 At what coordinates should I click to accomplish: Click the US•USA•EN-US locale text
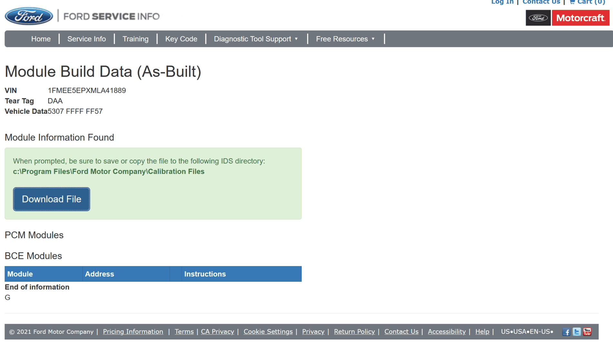527,332
